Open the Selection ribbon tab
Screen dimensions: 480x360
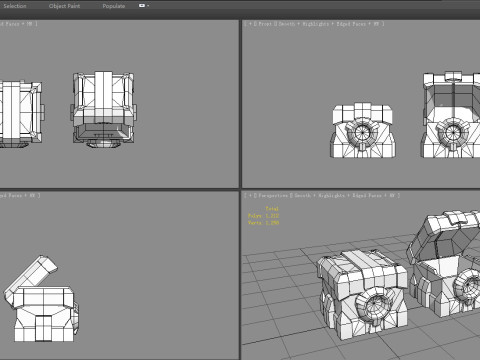[14, 6]
